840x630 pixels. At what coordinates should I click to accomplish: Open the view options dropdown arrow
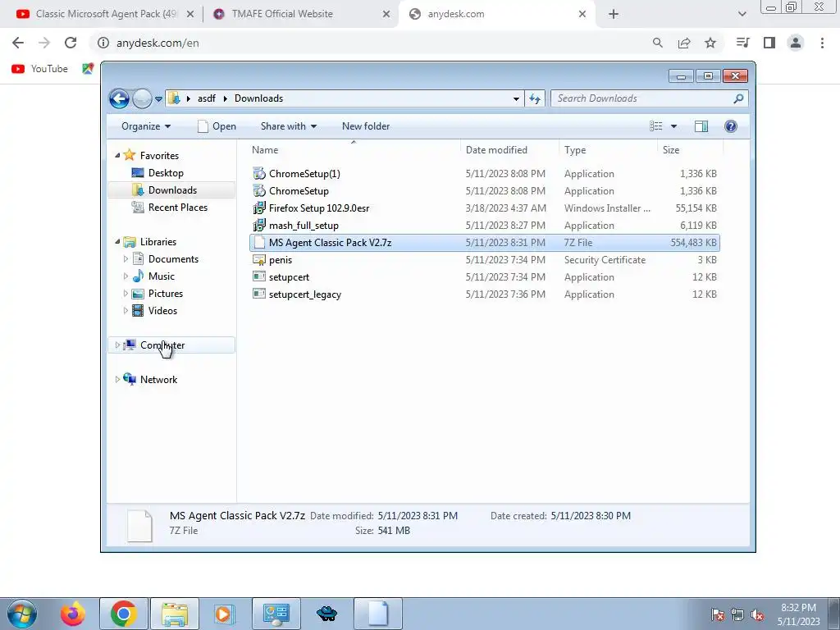[674, 126]
